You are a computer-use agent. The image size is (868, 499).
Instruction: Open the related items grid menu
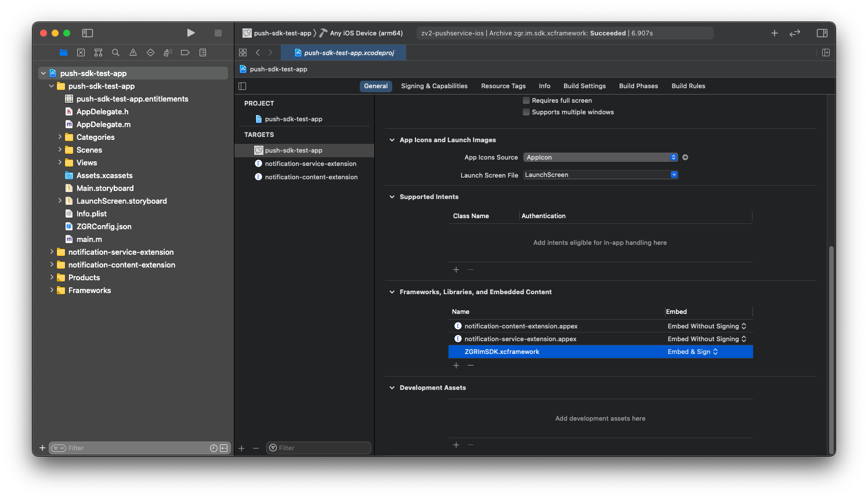click(x=243, y=53)
